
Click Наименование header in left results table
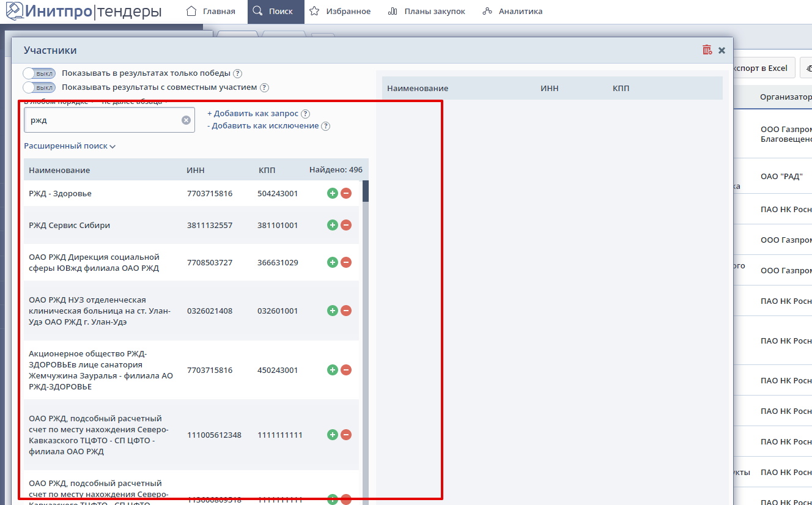(59, 171)
